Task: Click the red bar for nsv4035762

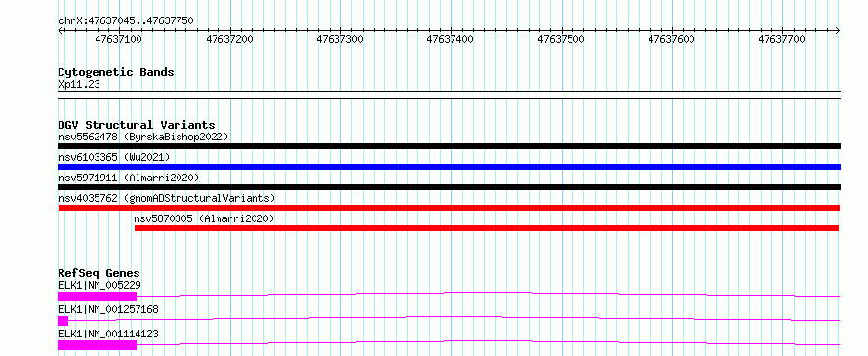Action: [x=449, y=208]
